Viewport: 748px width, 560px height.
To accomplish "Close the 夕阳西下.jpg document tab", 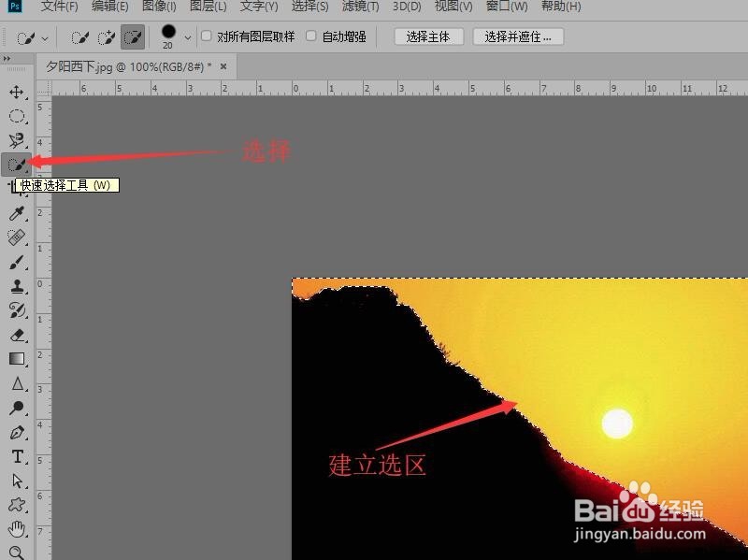I will (223, 66).
